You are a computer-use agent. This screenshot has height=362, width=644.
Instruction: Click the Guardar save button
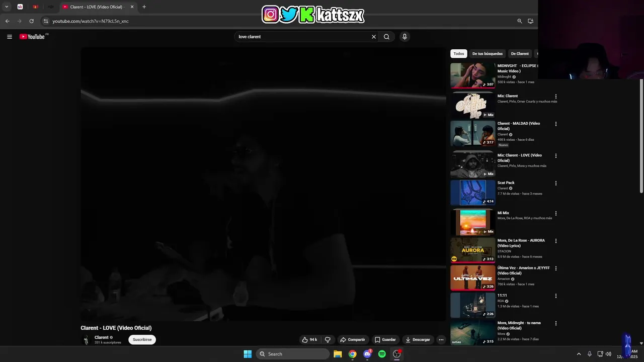(x=385, y=340)
